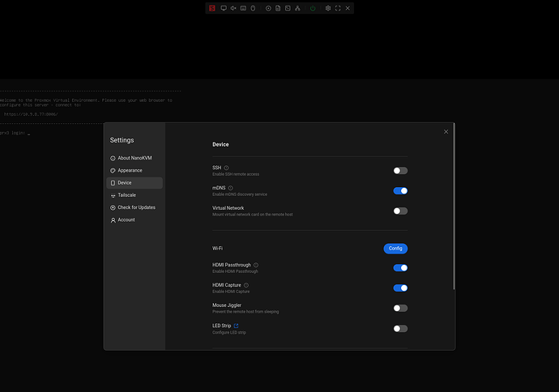Click the HDMI Capture info icon

[246, 285]
